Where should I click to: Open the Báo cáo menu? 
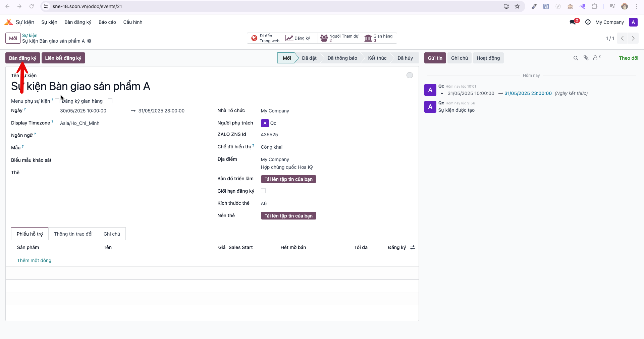tap(107, 22)
